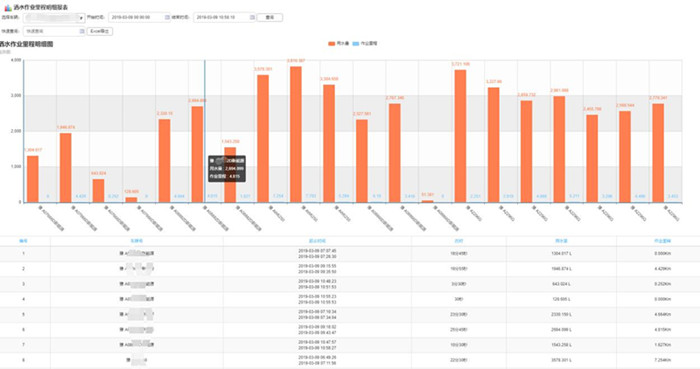Click the end time input field
700x369 pixels.
pos(224,17)
